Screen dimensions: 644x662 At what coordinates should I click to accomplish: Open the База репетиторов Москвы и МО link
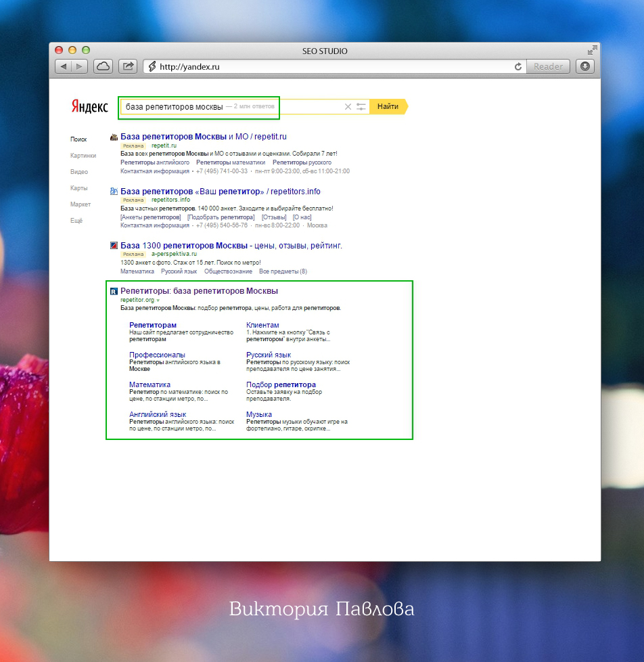click(x=204, y=136)
